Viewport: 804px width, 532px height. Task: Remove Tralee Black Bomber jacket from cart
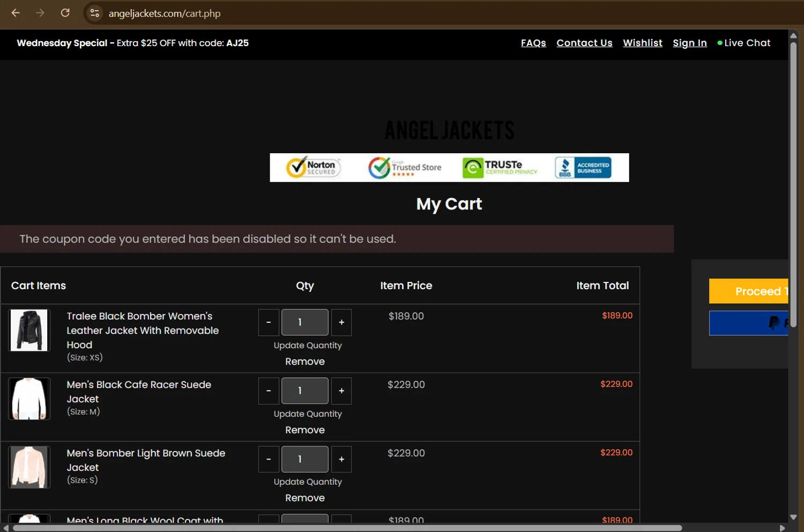(305, 362)
